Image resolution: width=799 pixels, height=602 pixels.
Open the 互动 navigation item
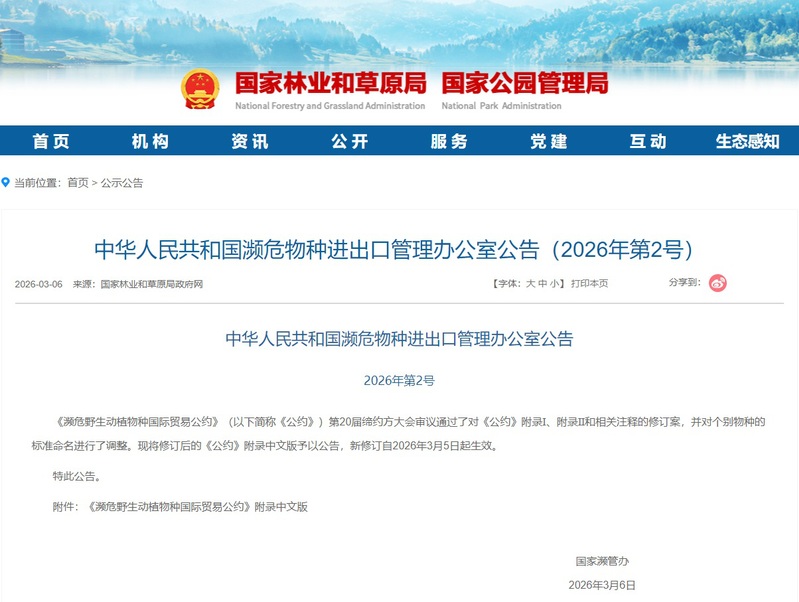click(648, 141)
